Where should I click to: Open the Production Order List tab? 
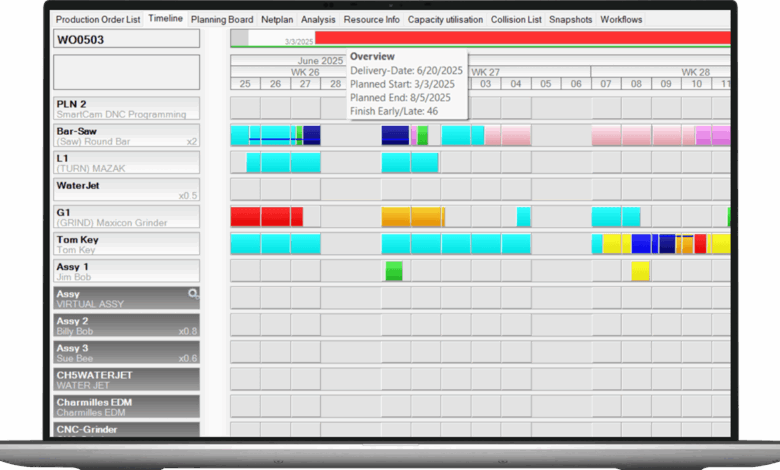(98, 19)
